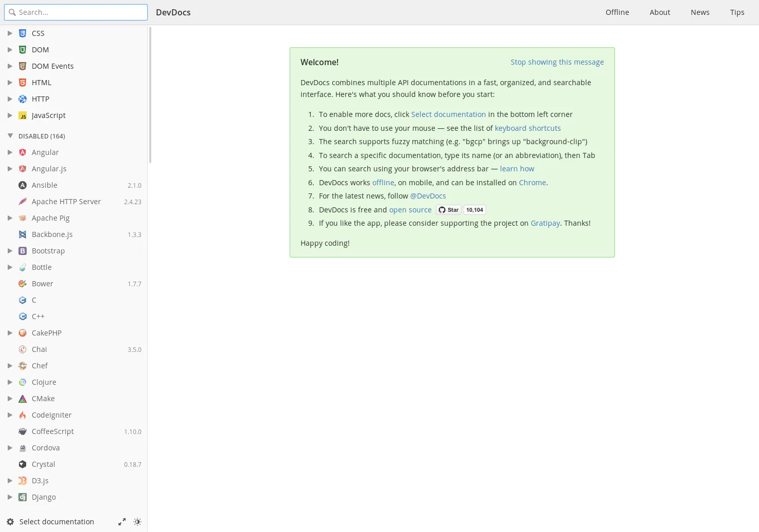Viewport: 759px width, 532px height.
Task: Click Select documentation in bottom bar
Action: 57,522
